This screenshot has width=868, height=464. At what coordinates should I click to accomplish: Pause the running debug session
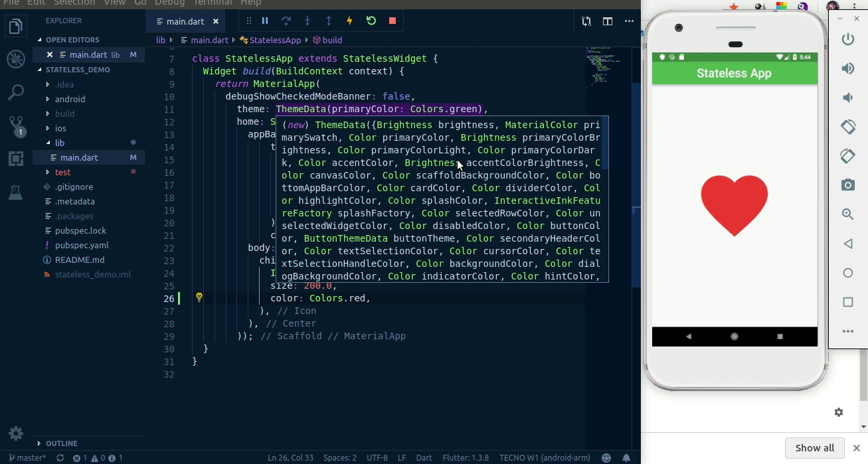click(x=264, y=21)
